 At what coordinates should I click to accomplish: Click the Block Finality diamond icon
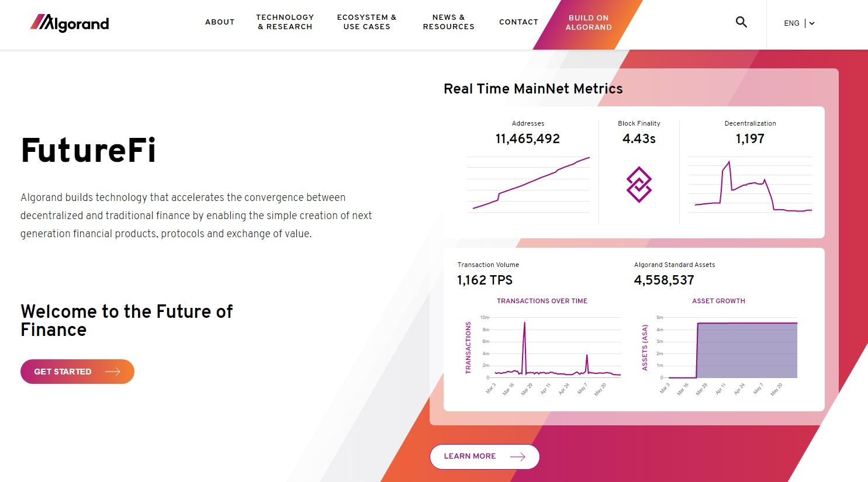tap(639, 185)
